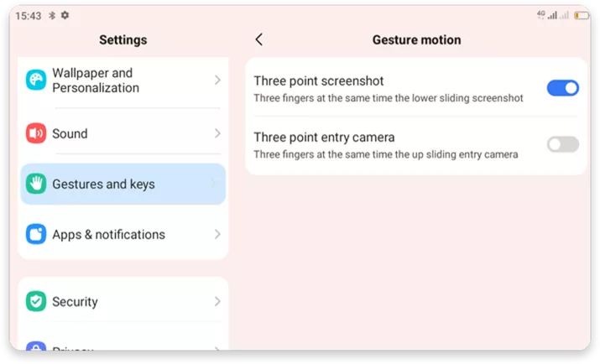Tap the back arrow in Gesture motion
This screenshot has height=364, width=600.
tap(258, 39)
